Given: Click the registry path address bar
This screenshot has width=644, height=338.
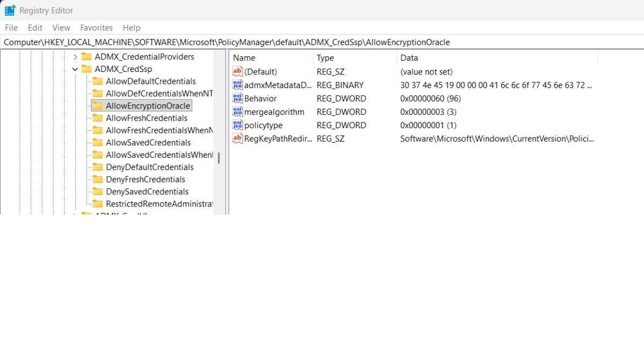Looking at the screenshot, I should (x=322, y=42).
